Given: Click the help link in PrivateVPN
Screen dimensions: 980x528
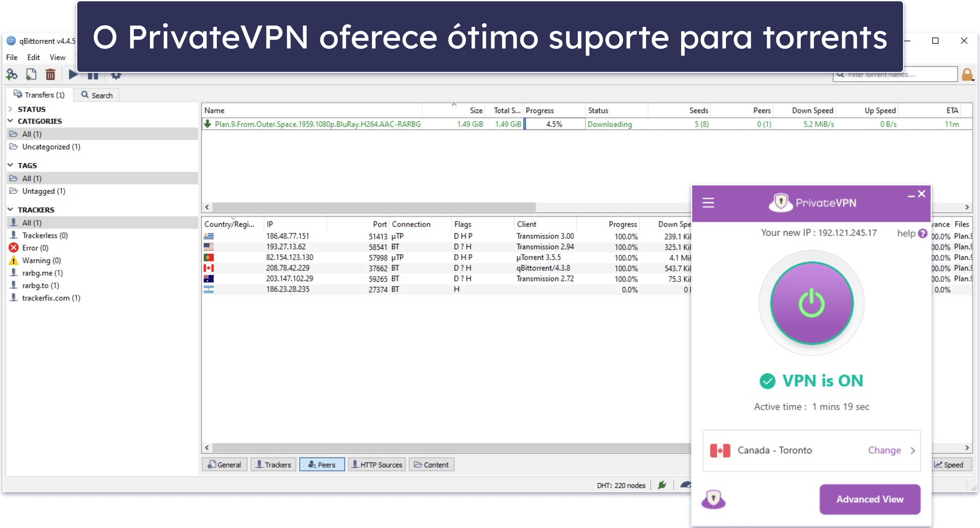Looking at the screenshot, I should click(906, 233).
